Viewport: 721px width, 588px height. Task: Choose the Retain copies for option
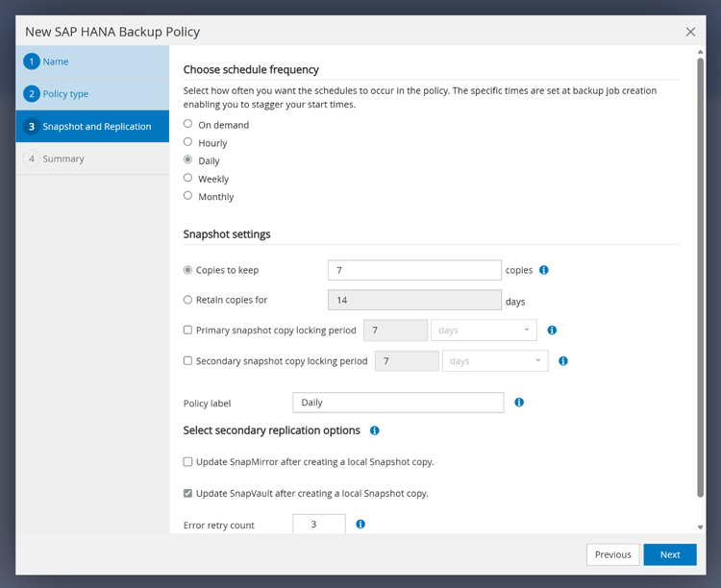[x=187, y=300]
